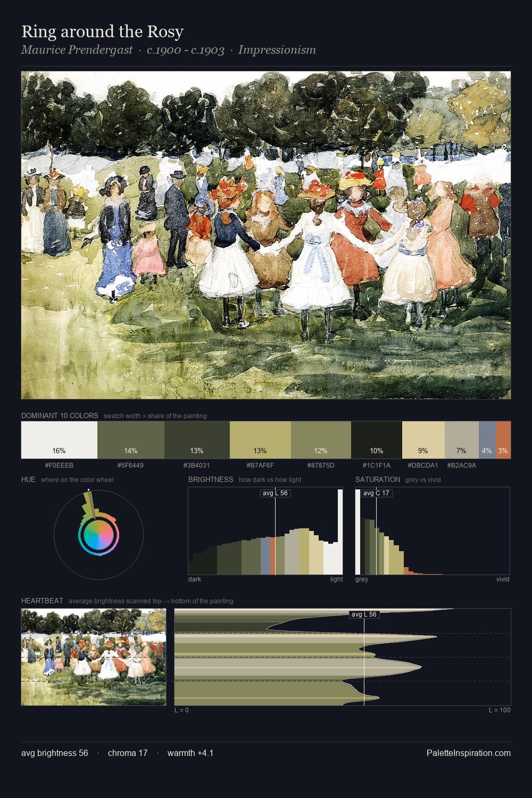
Task: Select the orange 3% swatch
Action: point(503,440)
